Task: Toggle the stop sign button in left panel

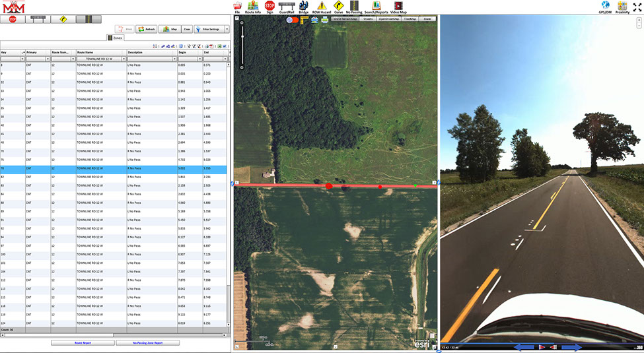Action: coord(13,19)
